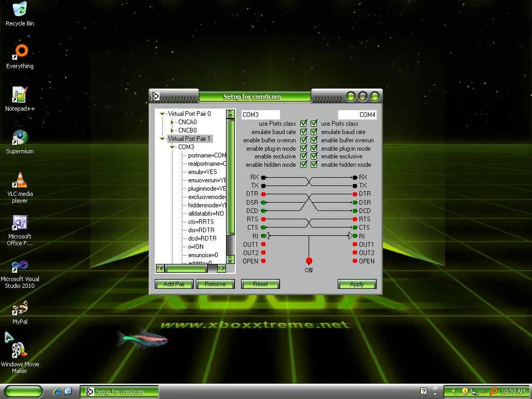Click the COM4 port name field
The width and height of the screenshot is (532, 399).
pos(357,115)
